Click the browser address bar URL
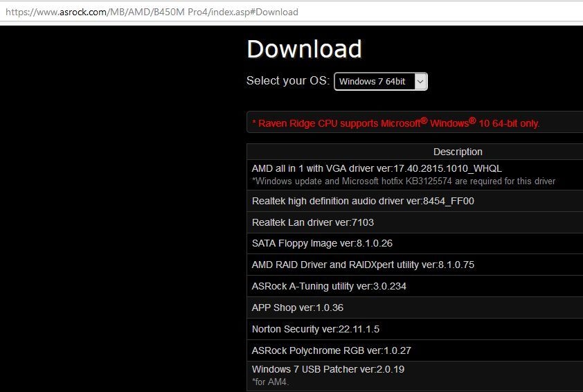Screen dimensions: 583x392 click(152, 12)
